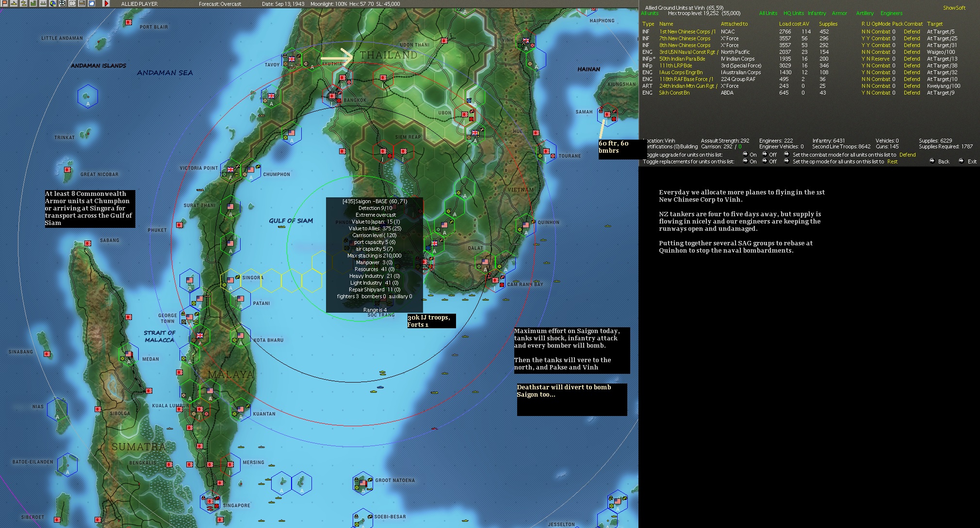Click the Show Soft toggle link

[x=954, y=8]
